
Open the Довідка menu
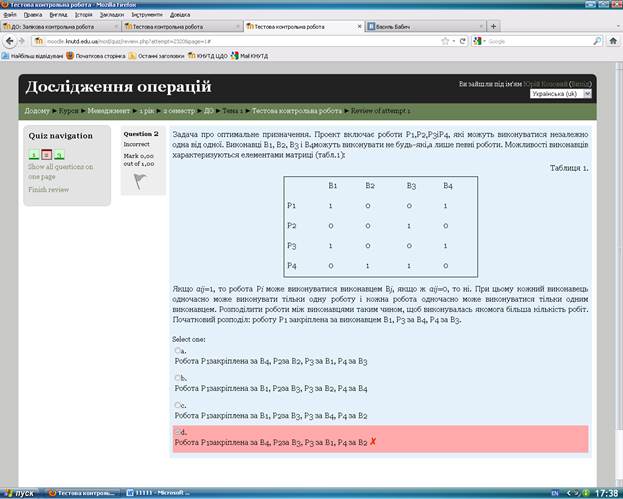[180, 15]
